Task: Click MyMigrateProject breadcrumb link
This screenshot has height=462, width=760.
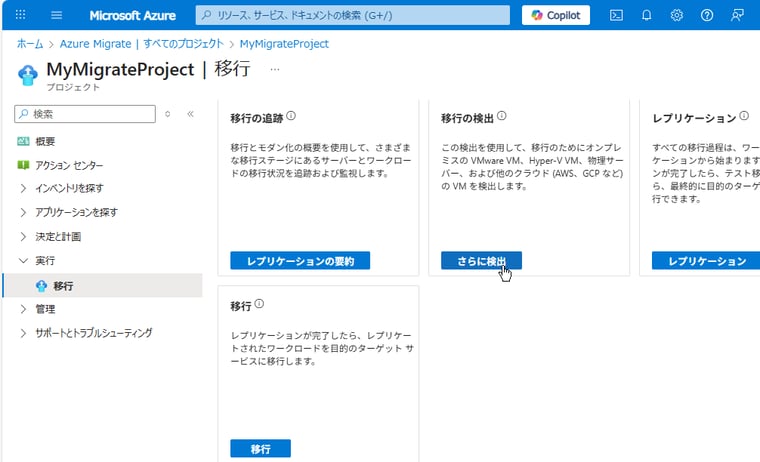Action: pyautogui.click(x=284, y=44)
